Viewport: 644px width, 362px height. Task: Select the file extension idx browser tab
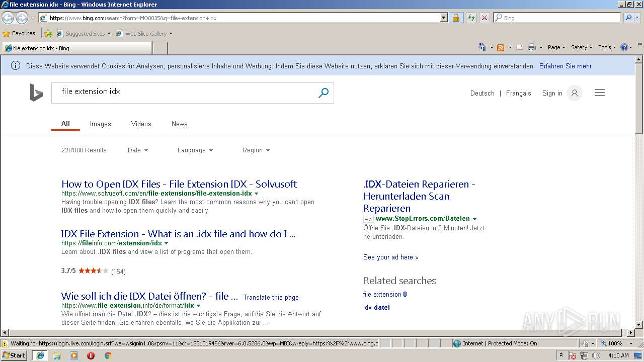[77, 48]
